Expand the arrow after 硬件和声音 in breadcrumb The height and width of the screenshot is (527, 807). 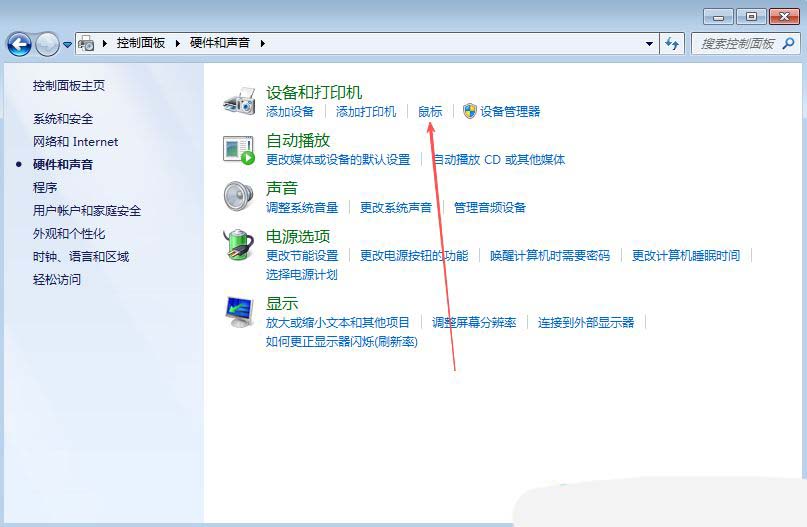[x=262, y=43]
